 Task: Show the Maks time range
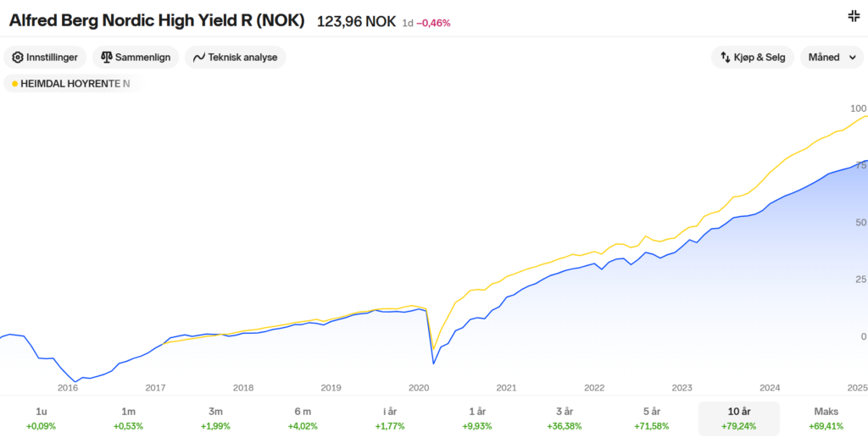[x=826, y=419]
